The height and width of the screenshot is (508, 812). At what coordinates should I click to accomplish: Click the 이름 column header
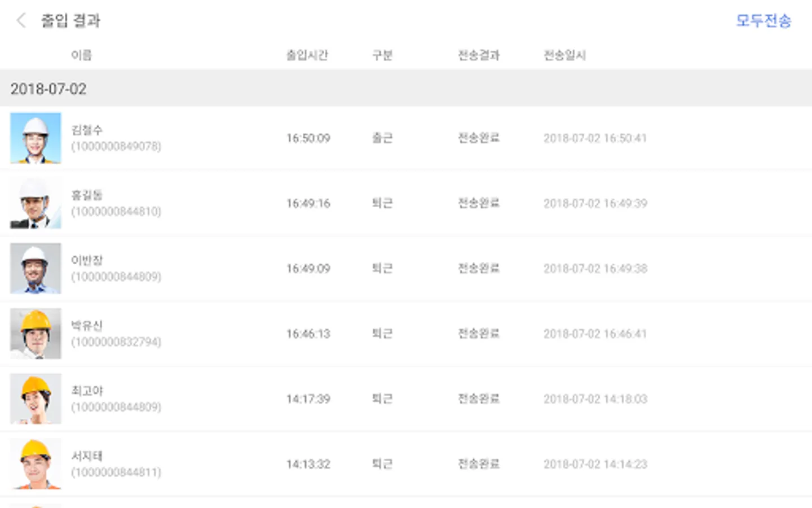tap(81, 55)
